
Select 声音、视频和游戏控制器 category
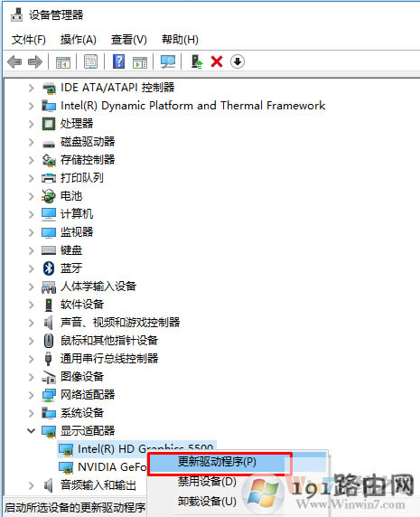click(x=120, y=322)
